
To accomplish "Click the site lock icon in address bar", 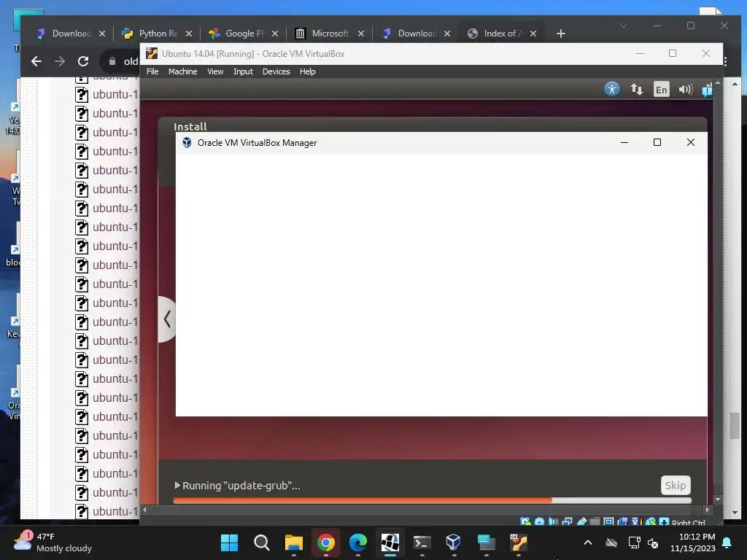I will tap(112, 61).
